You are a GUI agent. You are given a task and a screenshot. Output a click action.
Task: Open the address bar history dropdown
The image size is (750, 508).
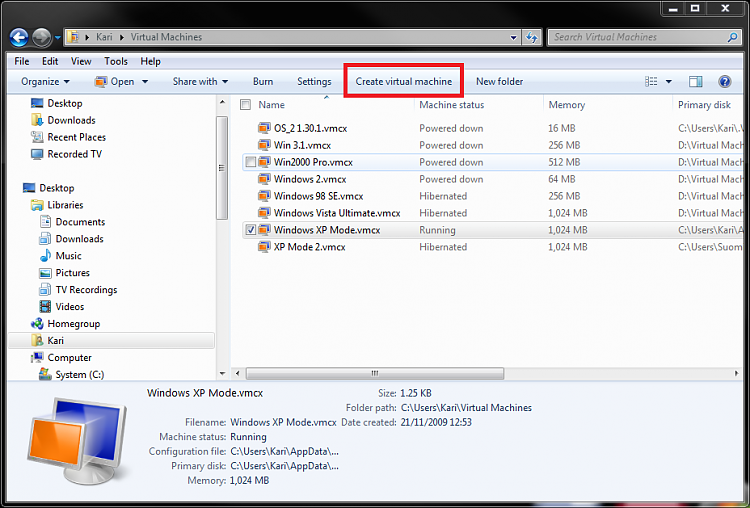click(513, 37)
